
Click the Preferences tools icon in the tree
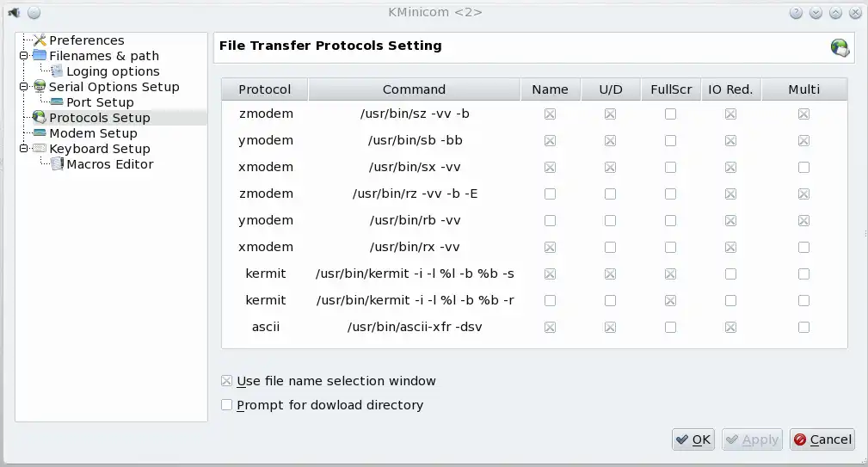point(40,40)
